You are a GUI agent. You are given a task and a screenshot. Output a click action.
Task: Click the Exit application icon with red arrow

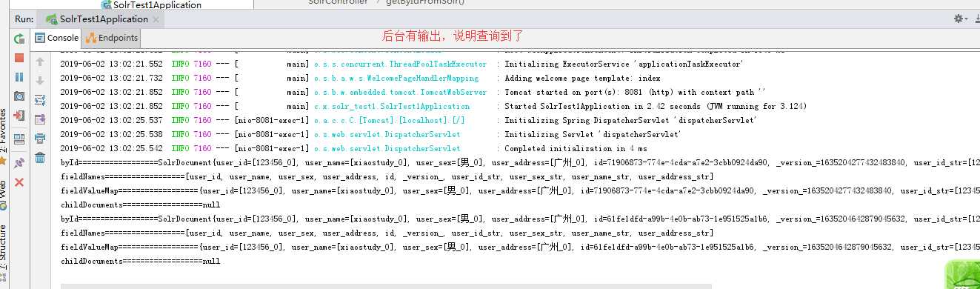19,116
